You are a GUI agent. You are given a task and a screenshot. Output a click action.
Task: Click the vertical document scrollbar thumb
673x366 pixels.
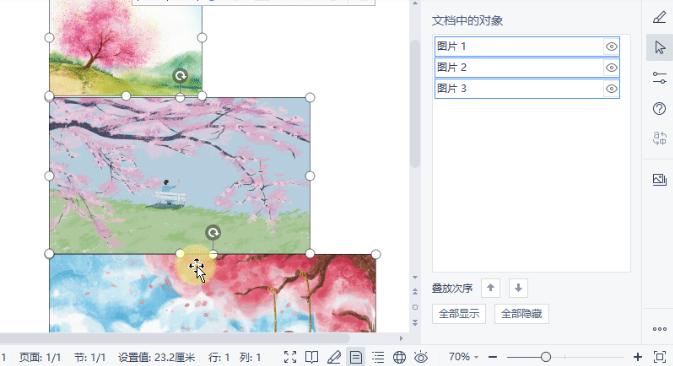(x=415, y=103)
